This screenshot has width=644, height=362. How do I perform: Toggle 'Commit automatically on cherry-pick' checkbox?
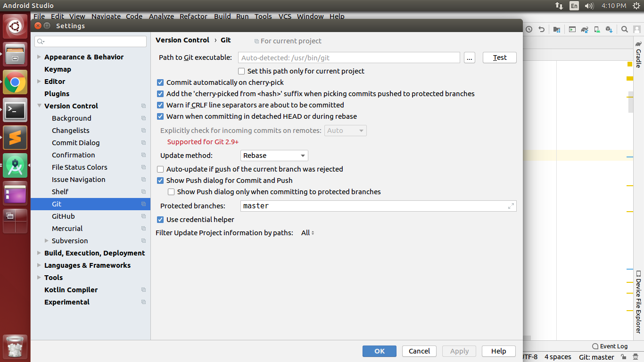click(160, 82)
